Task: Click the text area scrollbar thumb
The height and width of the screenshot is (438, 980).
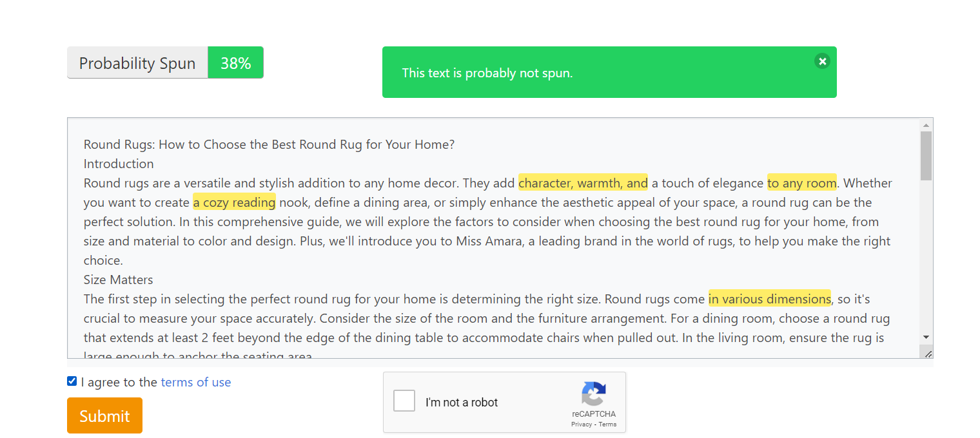Action: 926,156
